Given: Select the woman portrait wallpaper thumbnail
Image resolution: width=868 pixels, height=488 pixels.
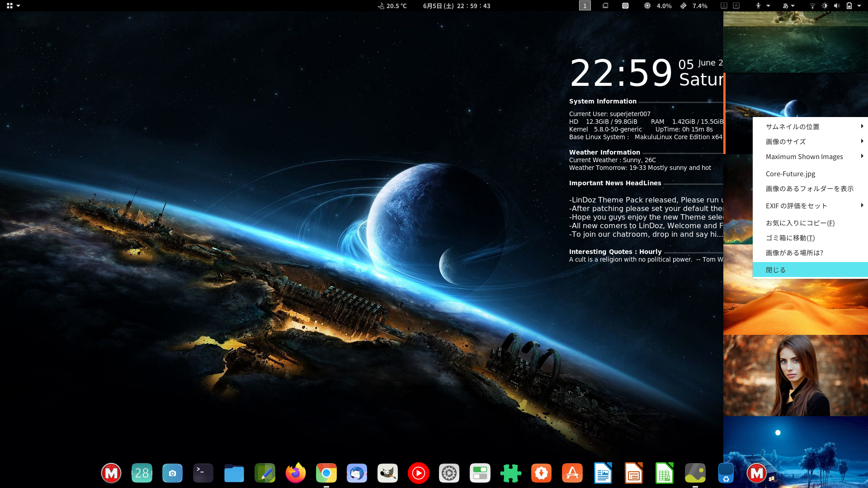Looking at the screenshot, I should click(x=795, y=375).
